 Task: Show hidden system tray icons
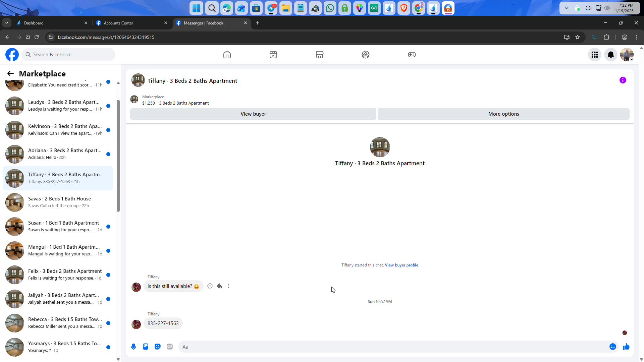567,8
